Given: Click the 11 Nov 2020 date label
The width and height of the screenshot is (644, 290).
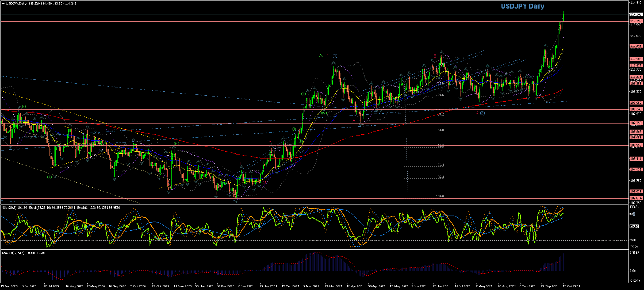Looking at the screenshot, I should click(182, 286).
